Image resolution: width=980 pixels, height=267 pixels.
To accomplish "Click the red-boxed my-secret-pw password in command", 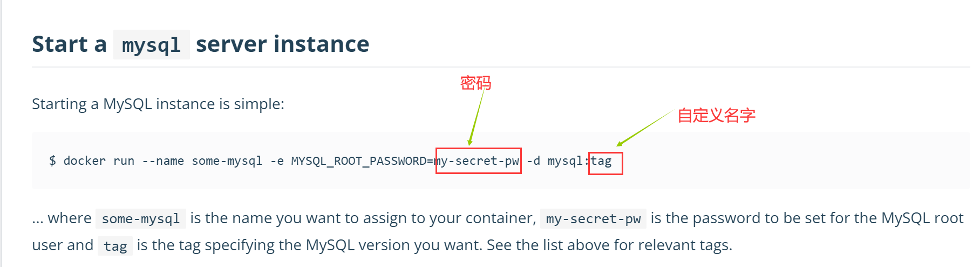I will coord(478,161).
